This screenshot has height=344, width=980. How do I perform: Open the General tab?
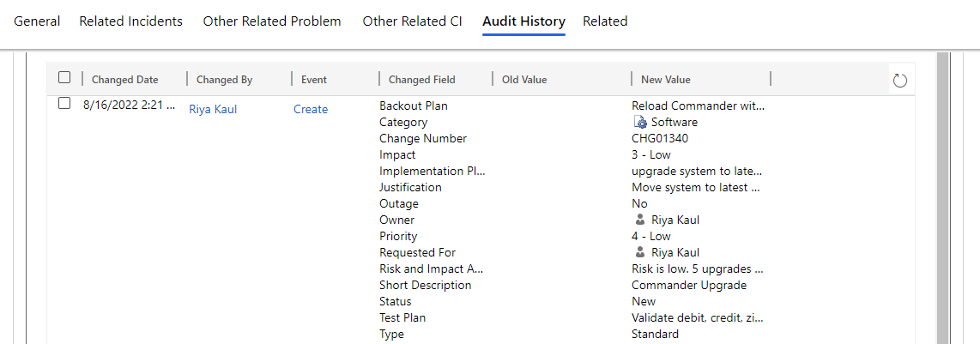pyautogui.click(x=37, y=21)
